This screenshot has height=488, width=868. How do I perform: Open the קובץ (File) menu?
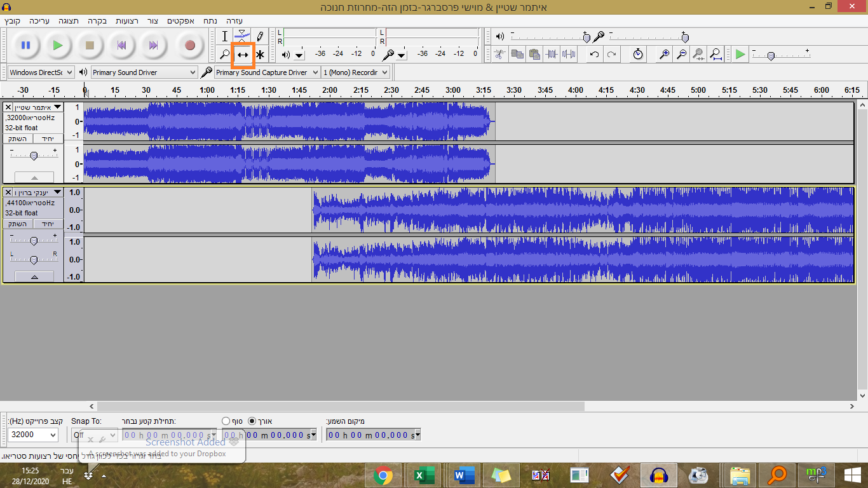(12, 21)
